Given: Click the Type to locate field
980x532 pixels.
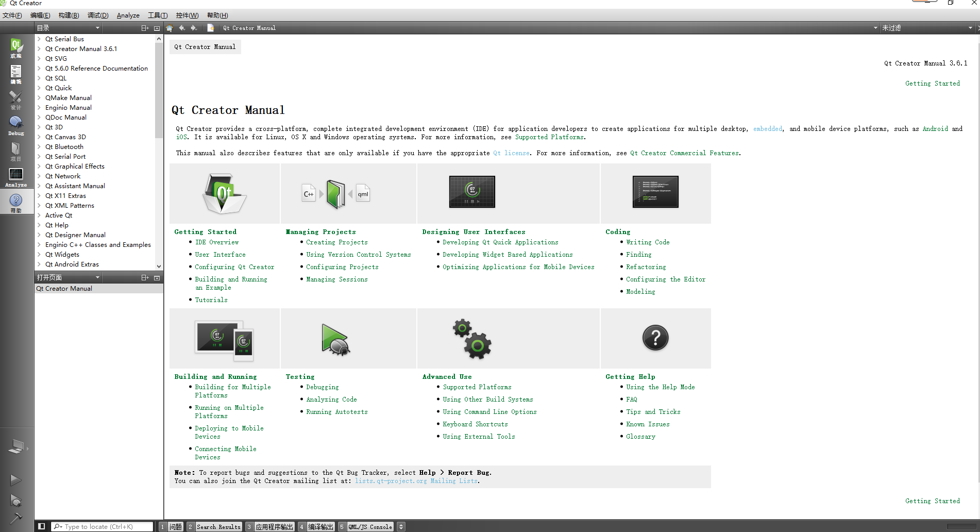Looking at the screenshot, I should [x=103, y=527].
